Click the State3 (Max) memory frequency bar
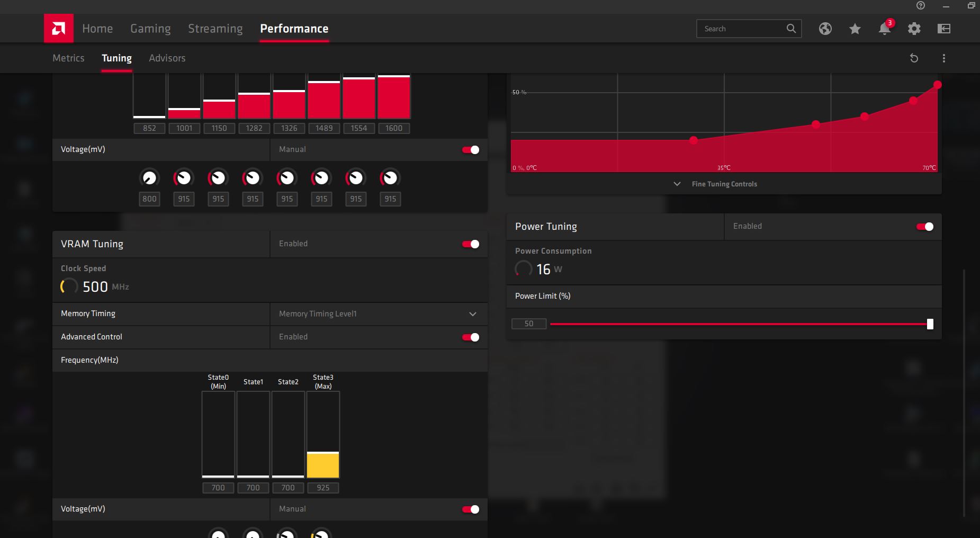This screenshot has height=538, width=980. pyautogui.click(x=323, y=435)
